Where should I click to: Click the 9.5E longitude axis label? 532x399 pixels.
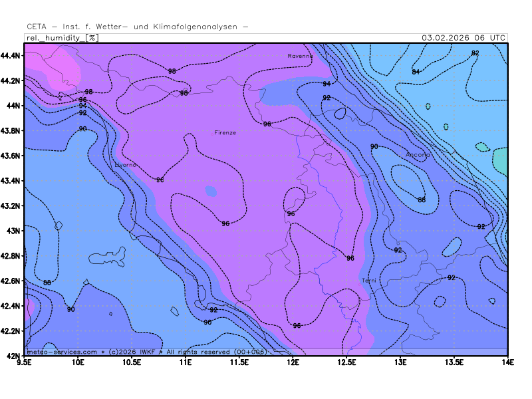pos(25,362)
